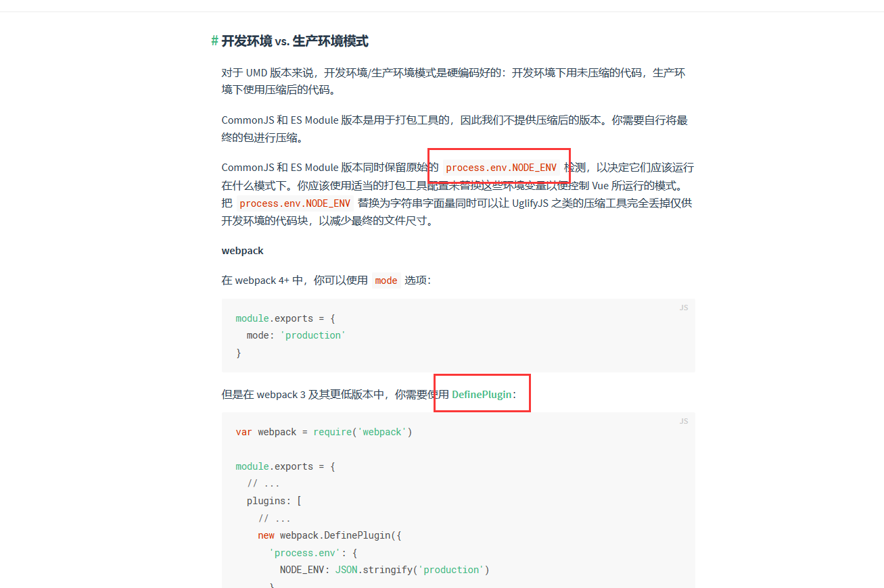Screen dimensions: 884x588
Task: Select the highlighted process.env.NODE_ENV inline code
Action: 503,167
